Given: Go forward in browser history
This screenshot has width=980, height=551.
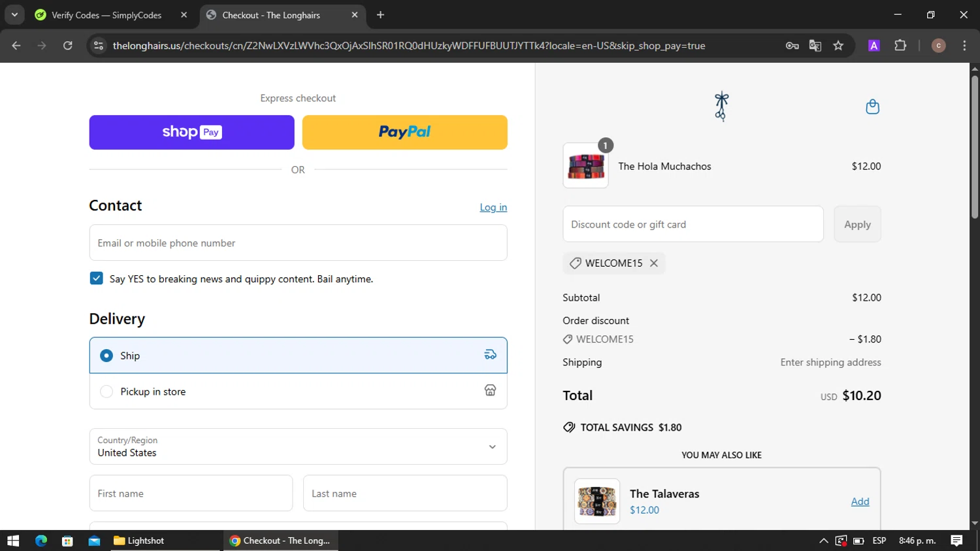Looking at the screenshot, I should tap(42, 46).
